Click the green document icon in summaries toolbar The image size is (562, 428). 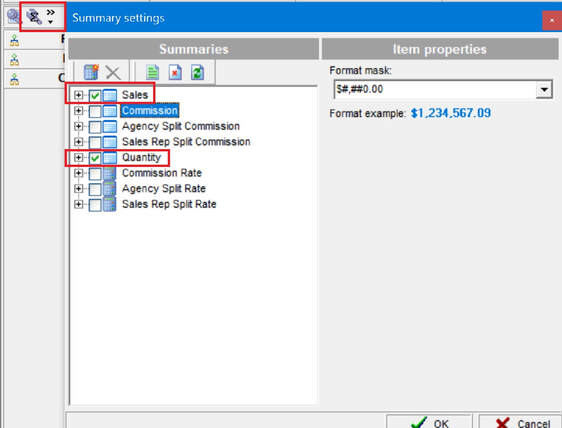tap(153, 72)
